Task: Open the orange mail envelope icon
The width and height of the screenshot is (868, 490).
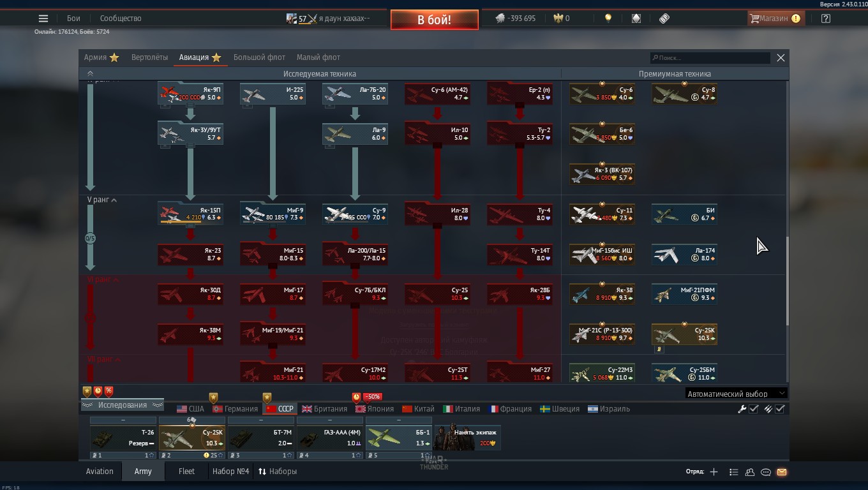Action: pos(782,472)
